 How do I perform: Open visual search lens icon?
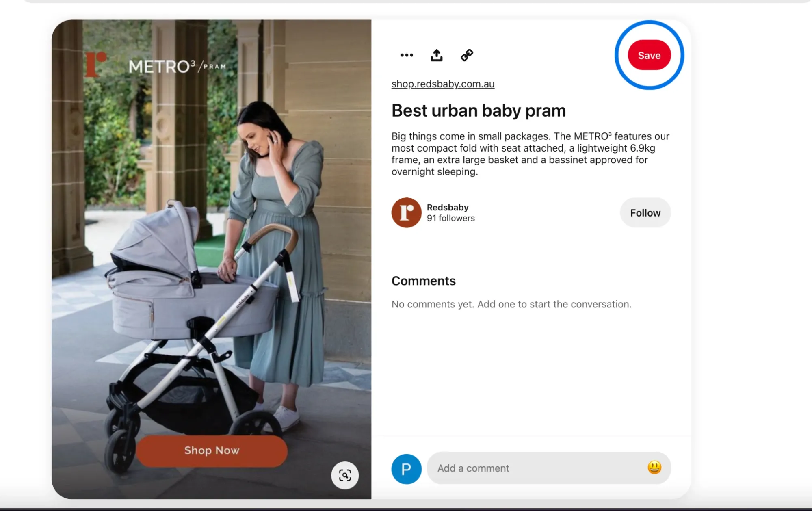click(345, 475)
